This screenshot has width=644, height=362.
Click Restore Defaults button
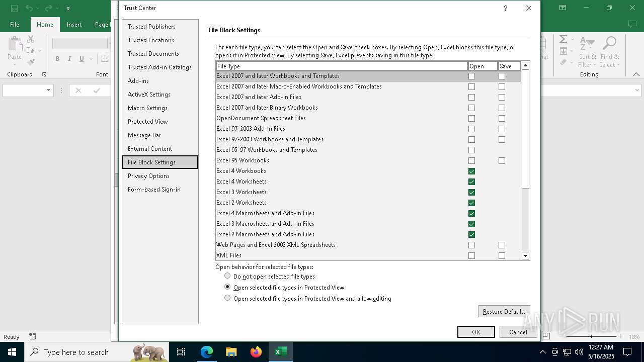coord(504,311)
